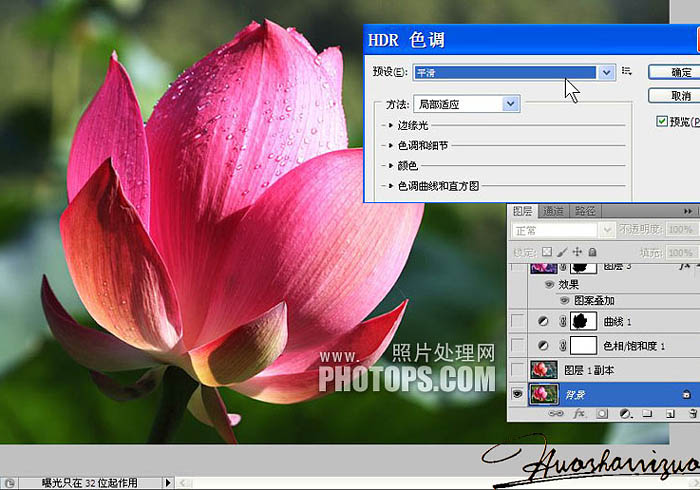Image resolution: width=700 pixels, height=490 pixels.
Task: Show the 曲线 1 layer
Action: [x=519, y=321]
